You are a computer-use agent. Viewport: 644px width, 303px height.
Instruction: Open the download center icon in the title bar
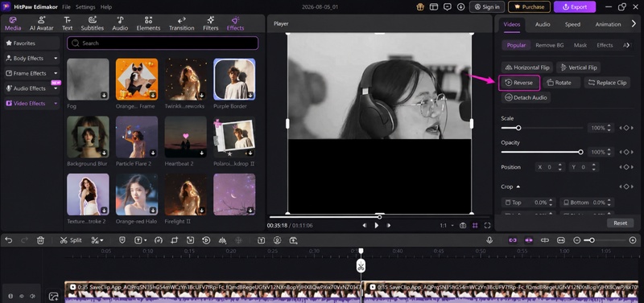click(x=460, y=7)
